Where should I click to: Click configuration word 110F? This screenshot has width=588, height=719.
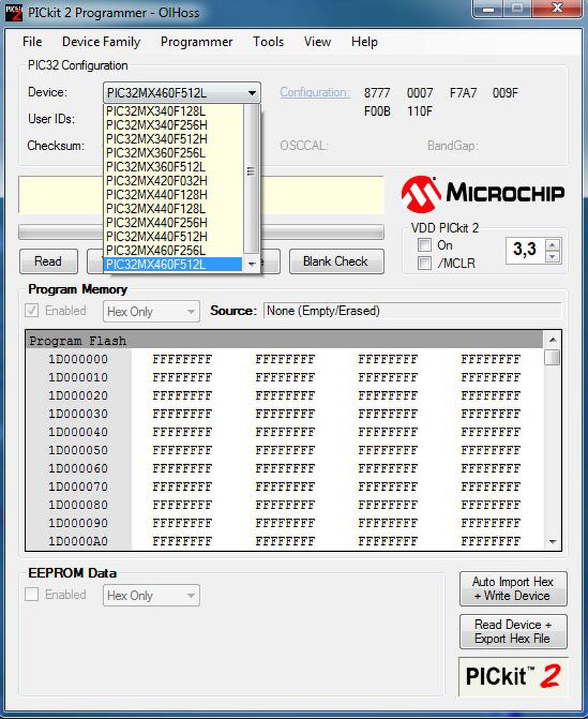pyautogui.click(x=419, y=111)
